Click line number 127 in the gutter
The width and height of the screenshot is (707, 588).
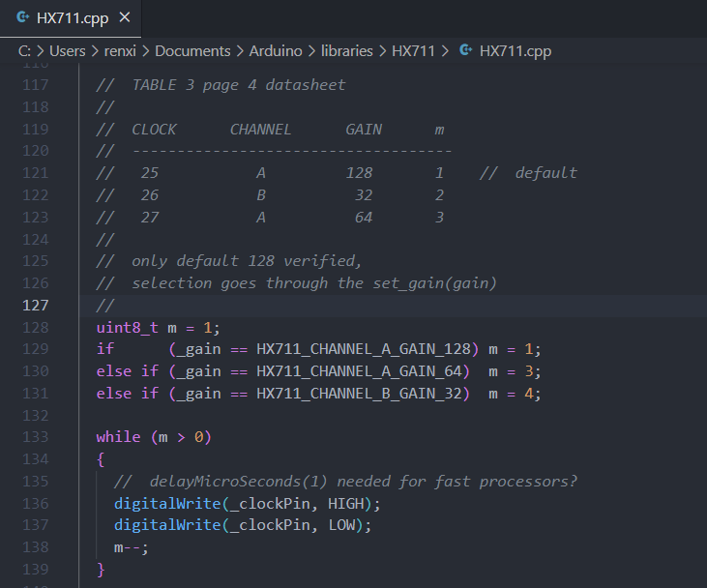[x=35, y=306]
